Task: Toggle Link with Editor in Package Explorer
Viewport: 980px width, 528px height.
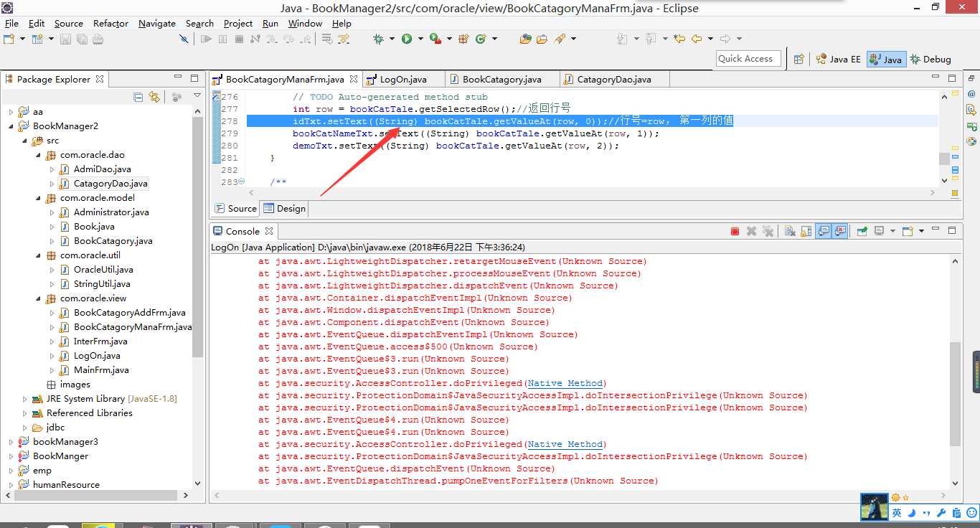Action: click(x=154, y=97)
